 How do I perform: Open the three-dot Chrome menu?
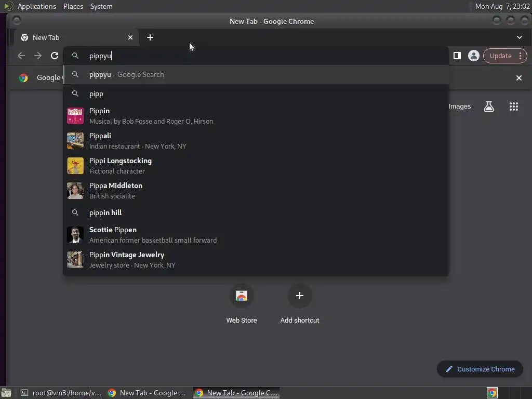pyautogui.click(x=520, y=56)
